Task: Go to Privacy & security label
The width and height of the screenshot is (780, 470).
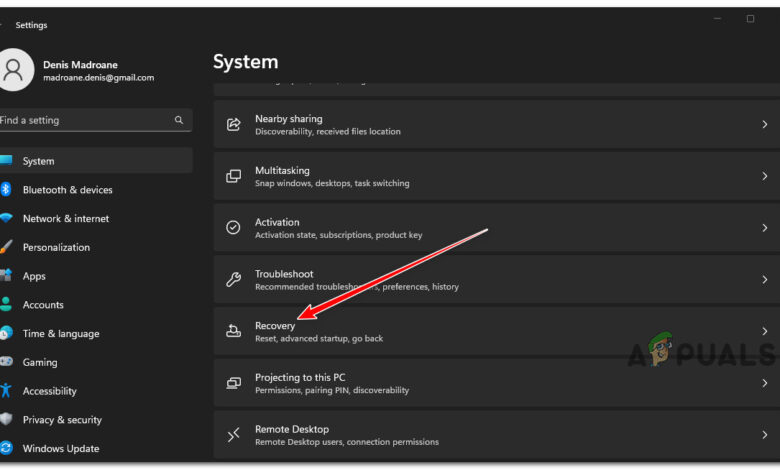Action: coord(62,420)
